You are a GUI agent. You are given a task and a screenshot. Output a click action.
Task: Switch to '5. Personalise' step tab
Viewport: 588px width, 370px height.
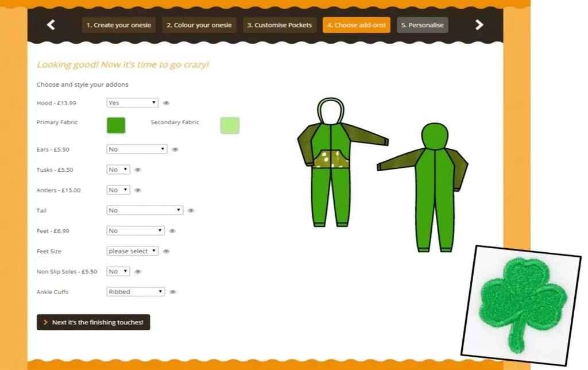(x=422, y=25)
